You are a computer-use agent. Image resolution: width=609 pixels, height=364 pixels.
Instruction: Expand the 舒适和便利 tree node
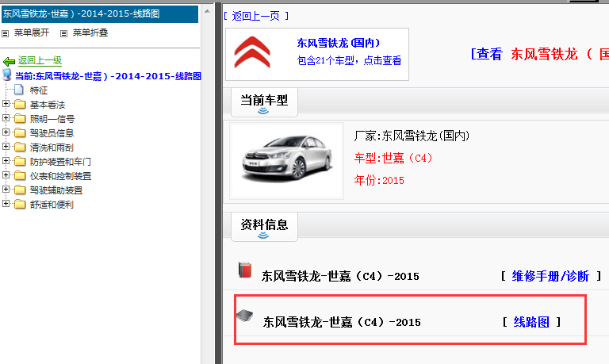tap(6, 204)
